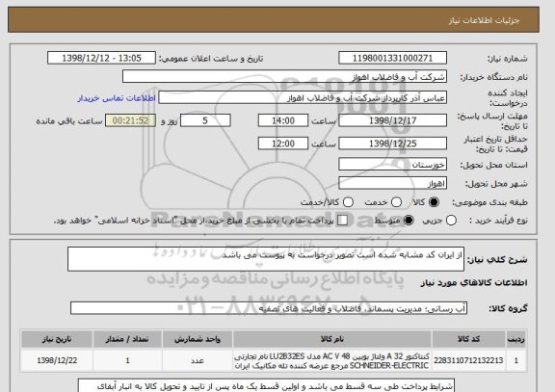Click product code 2283110712132213 cell

tap(468, 360)
